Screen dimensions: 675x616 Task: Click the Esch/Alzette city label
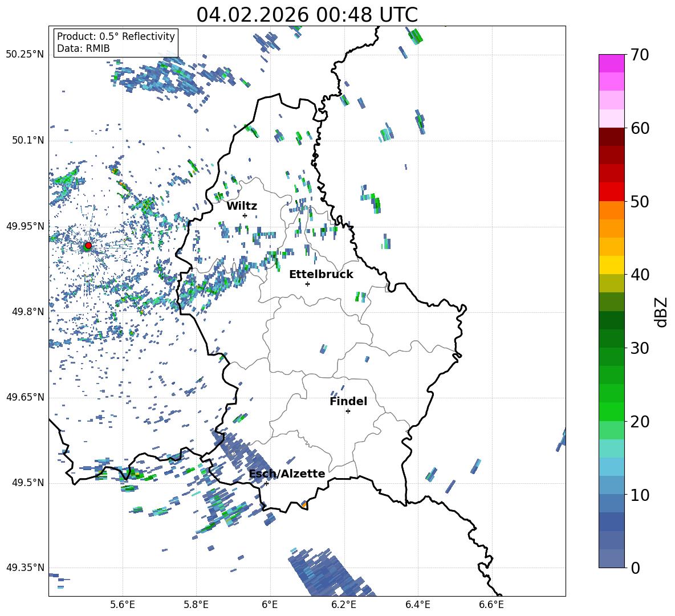287,474
